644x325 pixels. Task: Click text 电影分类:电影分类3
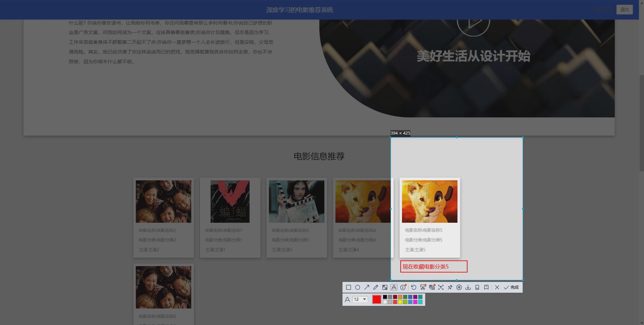[x=290, y=240]
